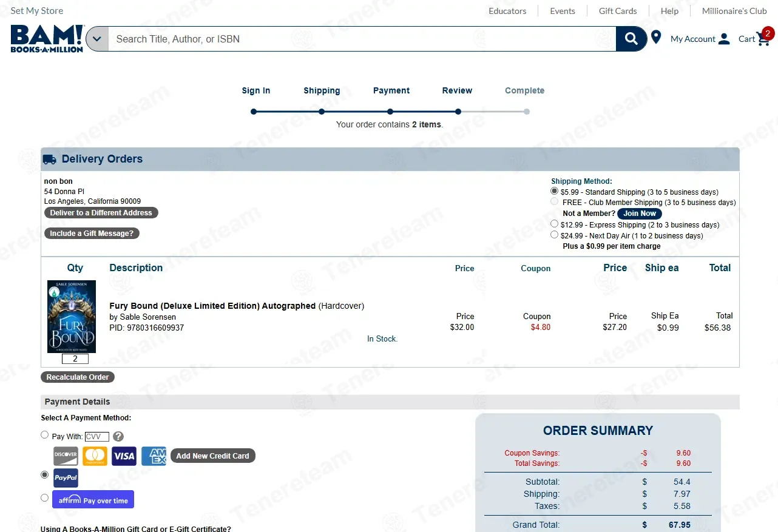The image size is (778, 532).
Task: Click Deliver to a Different Address button
Action: click(x=101, y=213)
